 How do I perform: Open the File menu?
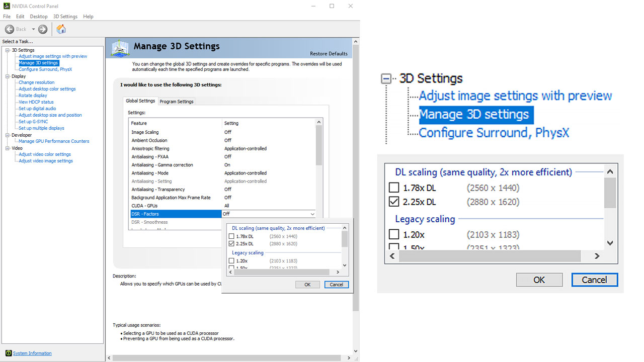click(x=7, y=17)
